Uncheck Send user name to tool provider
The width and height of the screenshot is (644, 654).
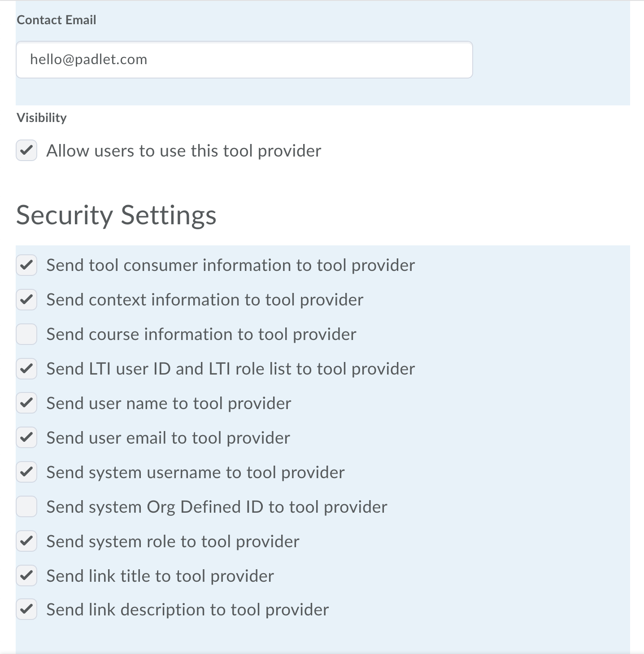click(26, 403)
